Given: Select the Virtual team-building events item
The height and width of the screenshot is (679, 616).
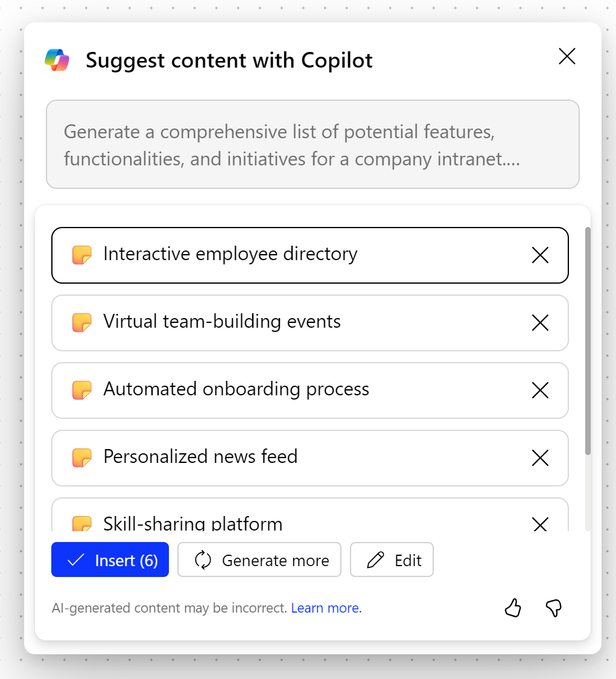Looking at the screenshot, I should click(x=310, y=323).
